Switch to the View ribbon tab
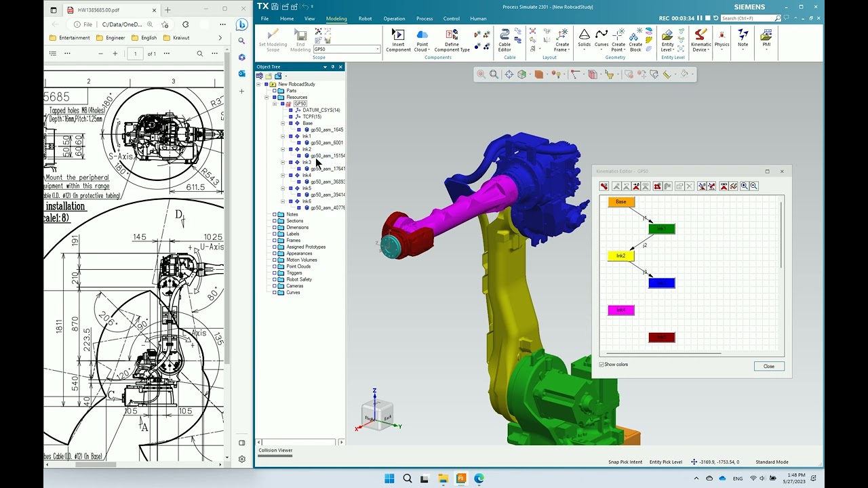Viewport: 868px width, 488px height. (x=309, y=19)
